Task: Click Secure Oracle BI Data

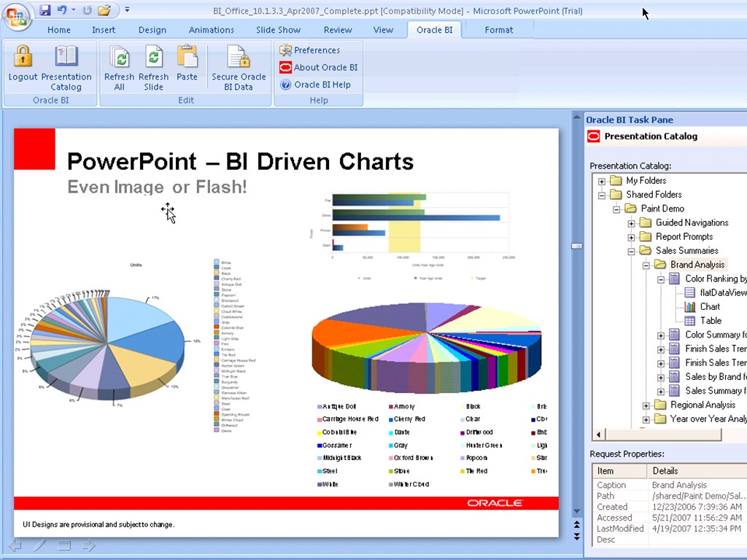Action: click(x=239, y=68)
